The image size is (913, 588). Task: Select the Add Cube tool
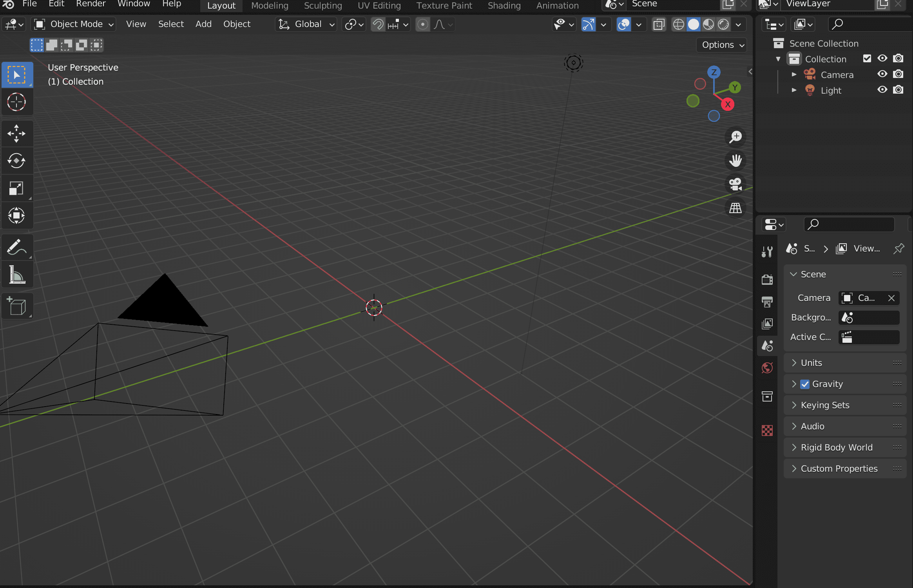coord(17,306)
